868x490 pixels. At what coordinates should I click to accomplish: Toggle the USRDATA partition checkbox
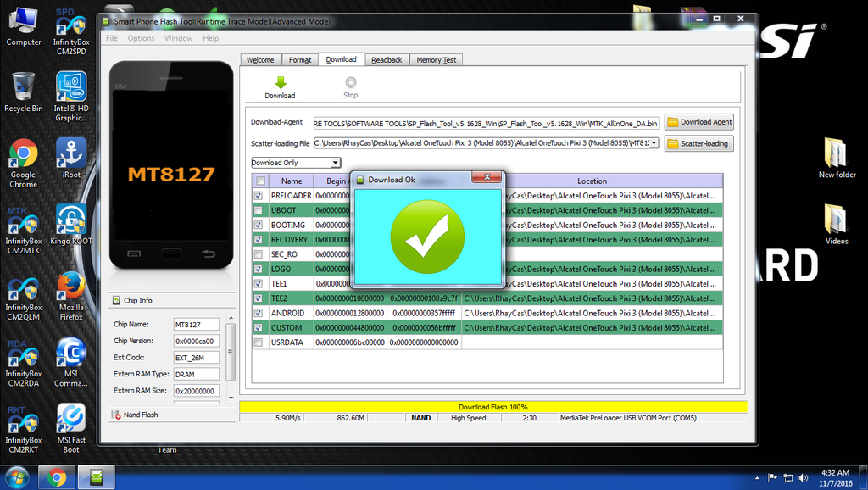coord(259,342)
